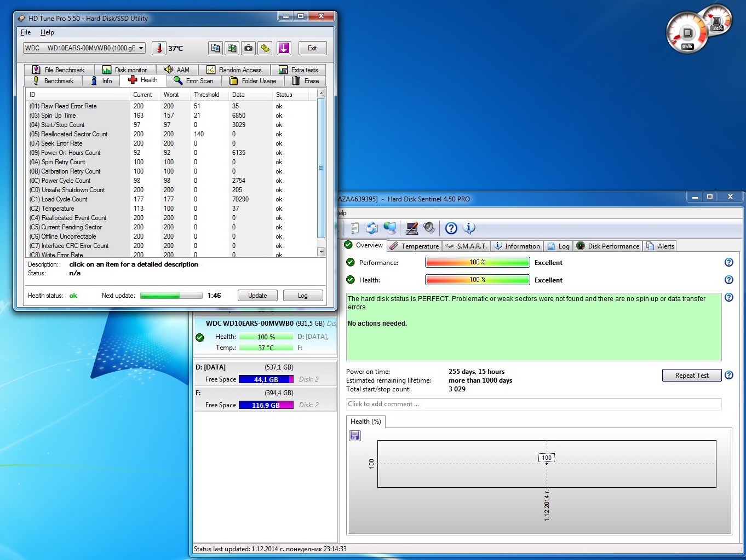
Task: Click the camera save-screenshot icon in HD Tune
Action: (249, 48)
